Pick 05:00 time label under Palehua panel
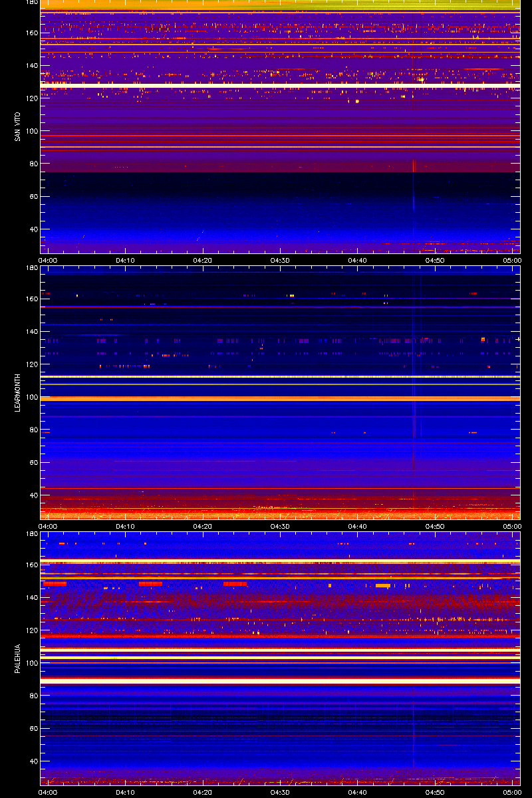 click(512, 792)
